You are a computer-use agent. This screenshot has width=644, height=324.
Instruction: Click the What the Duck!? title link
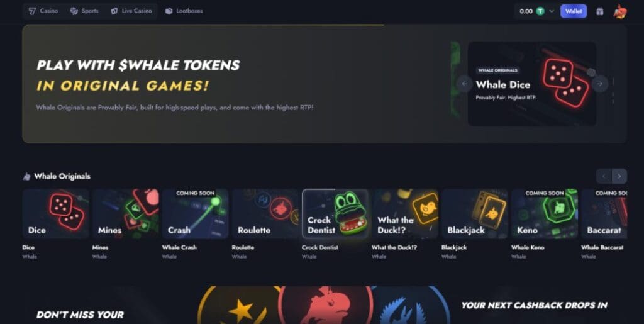[394, 247]
